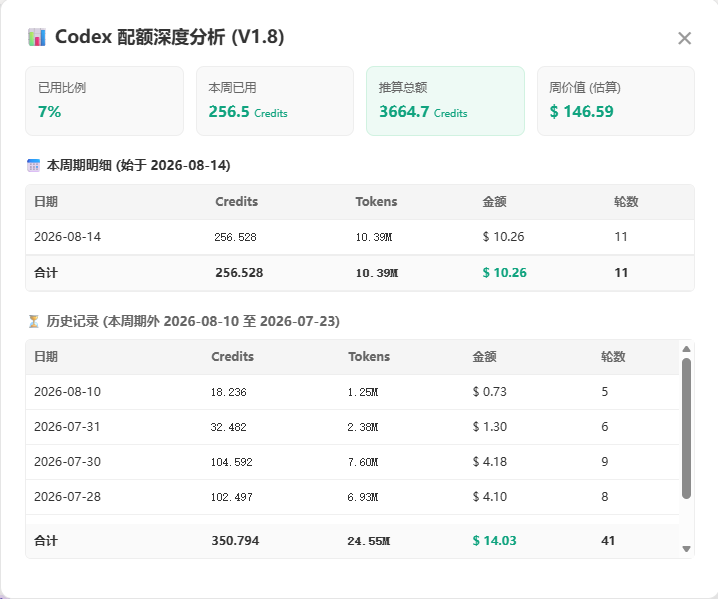Screen dimensions: 718x599
Task: Click amount $ 0.73
Action: (x=490, y=392)
